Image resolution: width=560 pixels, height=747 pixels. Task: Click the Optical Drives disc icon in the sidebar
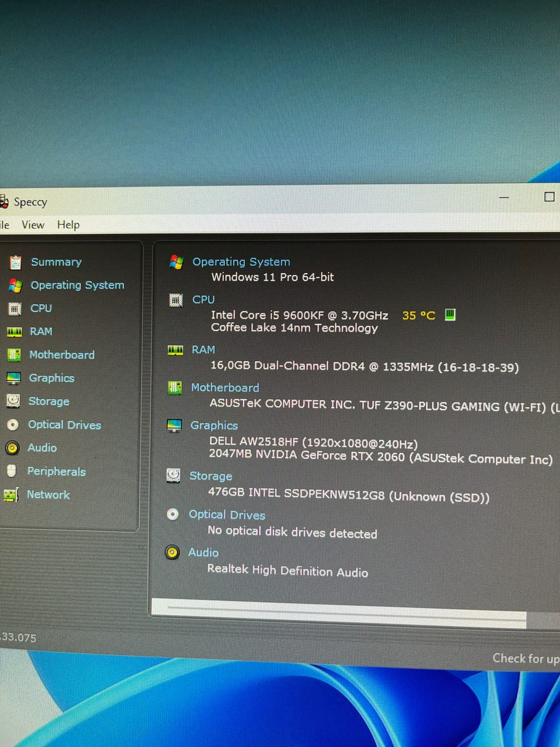coord(13,425)
